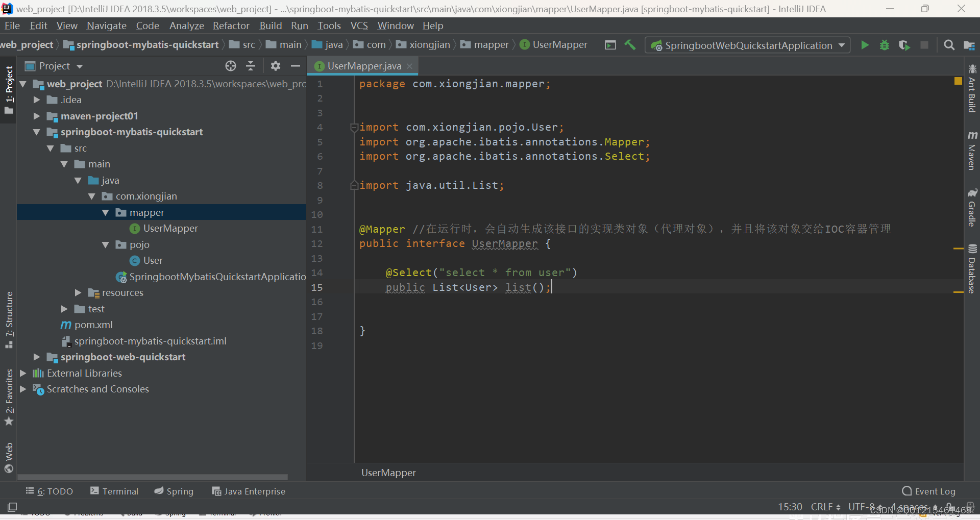This screenshot has height=520, width=980.
Task: Click the Project panel horizontal scrollbar
Action: [153, 478]
